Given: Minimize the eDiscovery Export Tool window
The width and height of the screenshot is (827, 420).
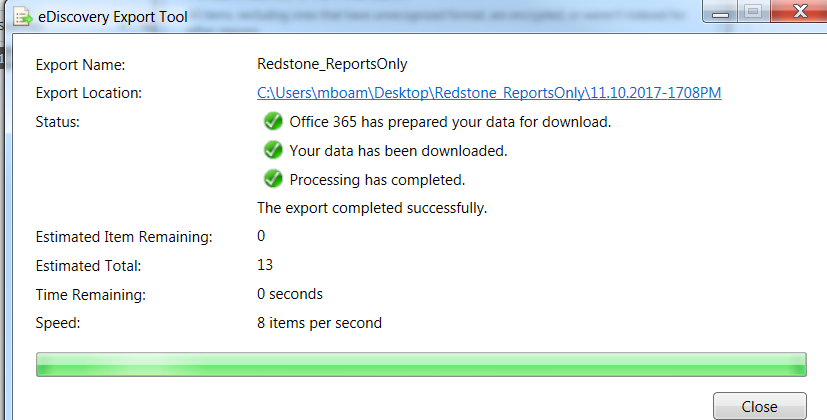Looking at the screenshot, I should (x=721, y=11).
